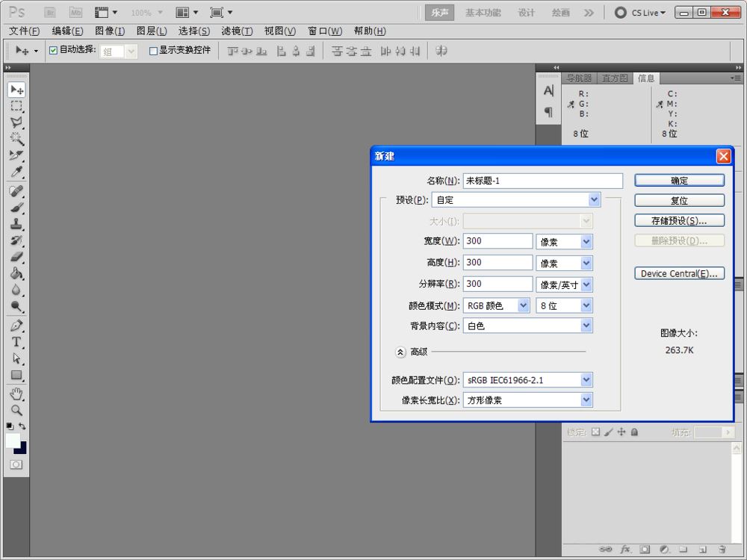This screenshot has width=747, height=560.
Task: Select the Paint Bucket tool
Action: click(x=16, y=273)
